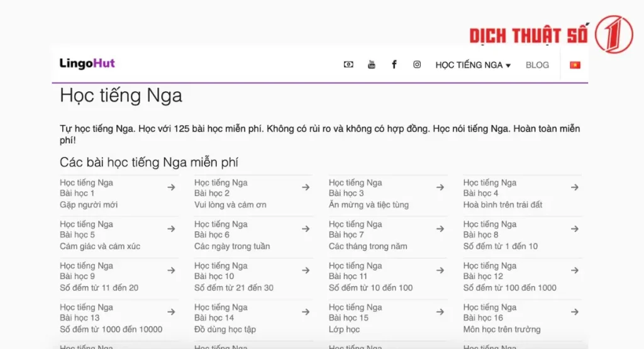Click arrow for Bài học 11
This screenshot has width=644, height=349.
point(440,270)
